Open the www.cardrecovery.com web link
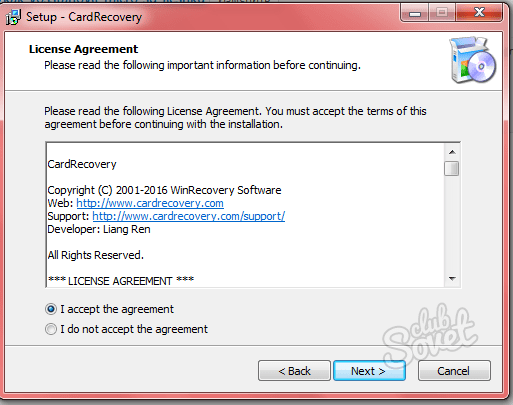Image resolution: width=513 pixels, height=405 pixels. [150, 203]
